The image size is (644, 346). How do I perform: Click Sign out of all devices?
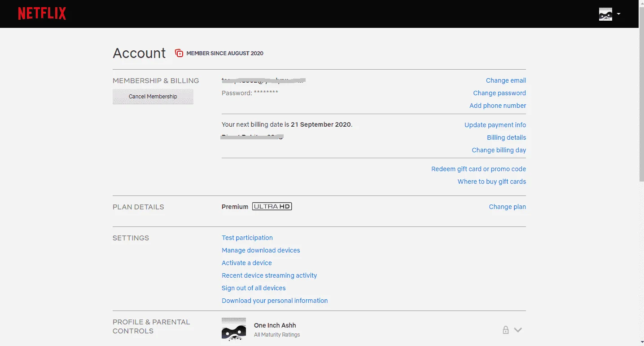pos(254,288)
